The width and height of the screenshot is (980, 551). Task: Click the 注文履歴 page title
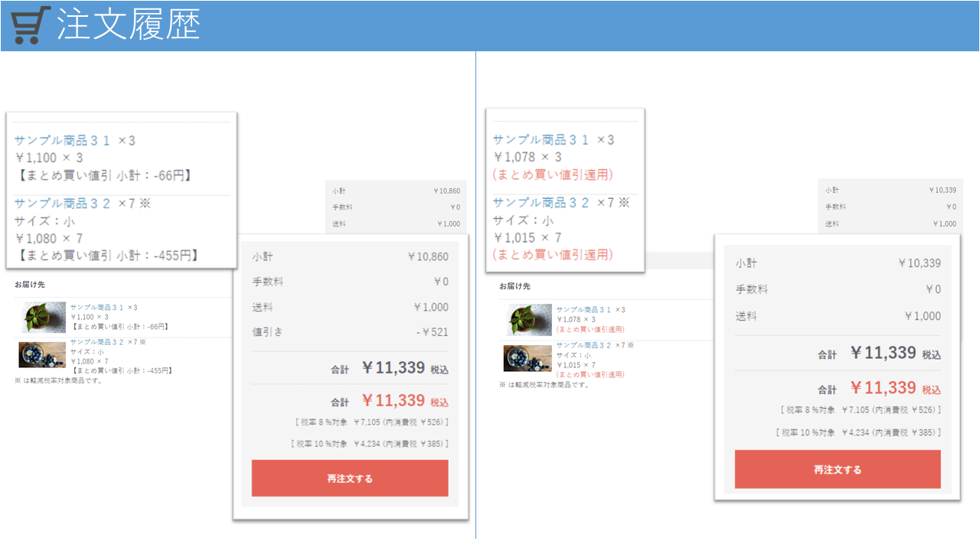point(129,25)
